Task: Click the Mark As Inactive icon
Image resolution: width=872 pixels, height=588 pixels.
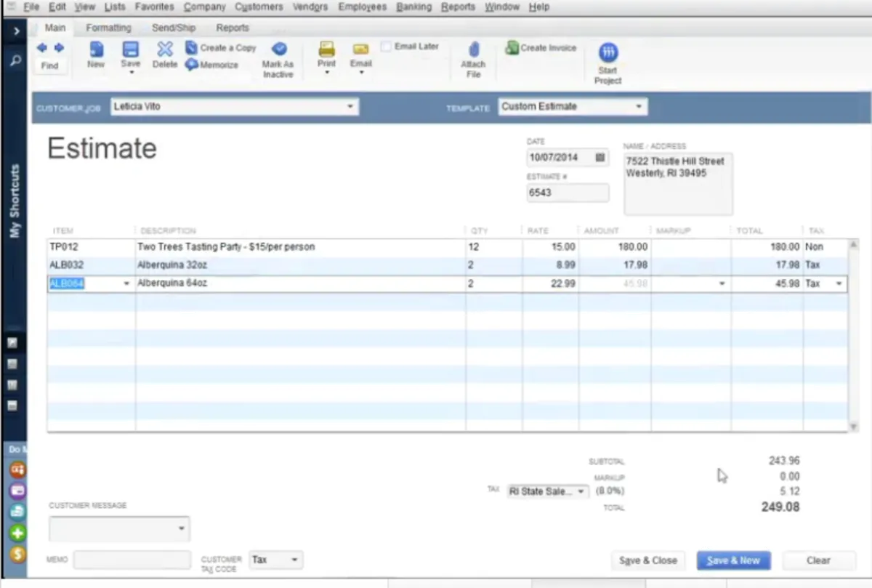Action: coord(278,49)
